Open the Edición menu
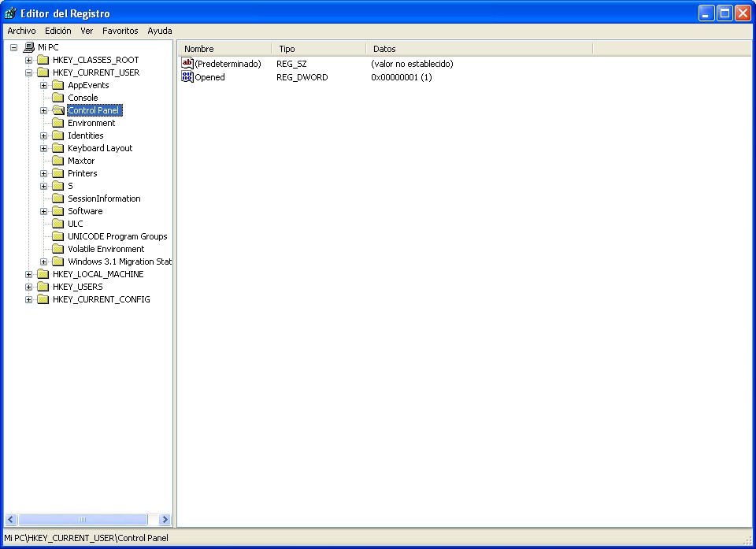 coord(57,31)
